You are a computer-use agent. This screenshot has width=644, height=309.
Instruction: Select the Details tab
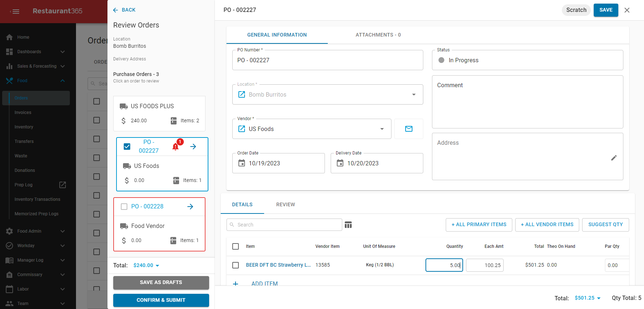tap(242, 205)
